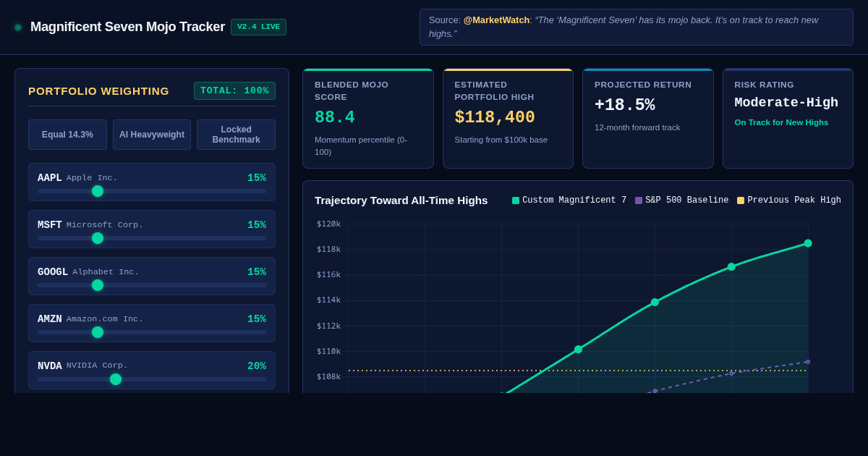Click the final purple S&P 500 baseline point

(808, 362)
